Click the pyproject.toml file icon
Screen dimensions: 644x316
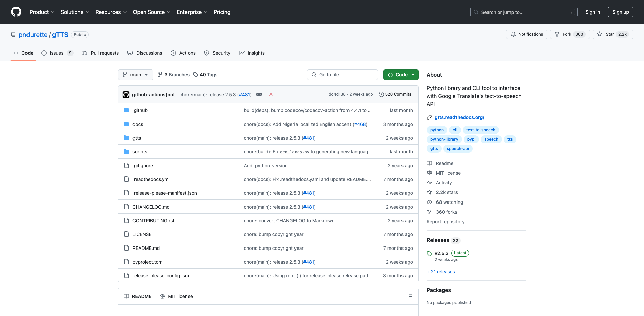(126, 262)
